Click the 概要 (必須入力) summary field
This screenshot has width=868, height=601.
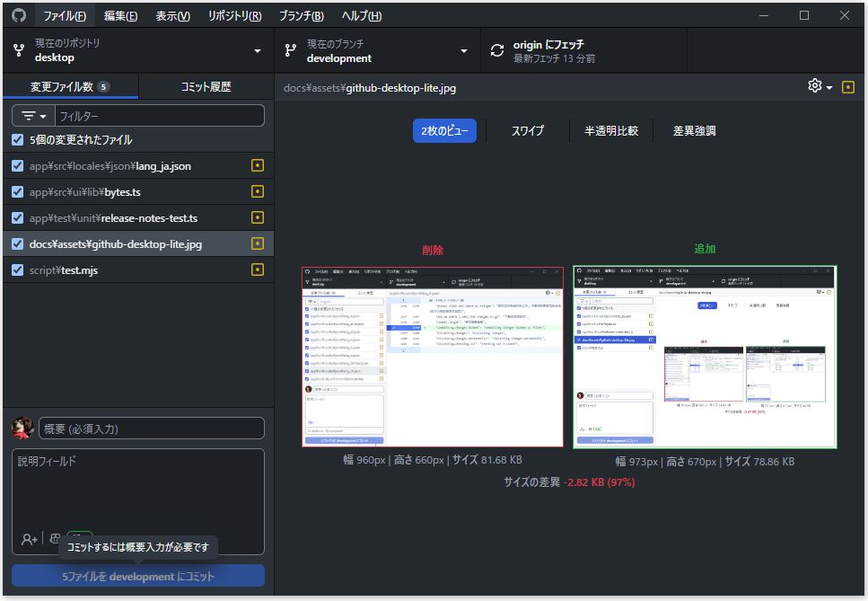click(x=152, y=429)
